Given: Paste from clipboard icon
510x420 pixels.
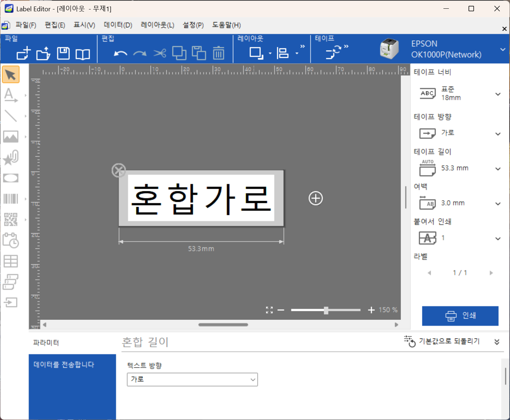Looking at the screenshot, I should point(199,53).
